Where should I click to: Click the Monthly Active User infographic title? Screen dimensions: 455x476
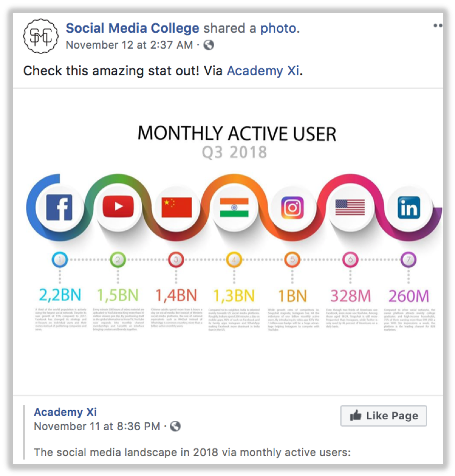(237, 133)
